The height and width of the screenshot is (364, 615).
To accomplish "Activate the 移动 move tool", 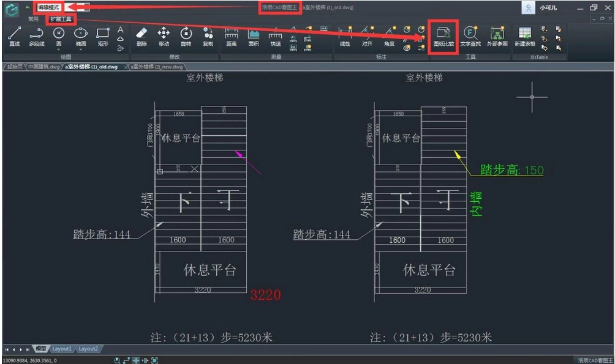I will [x=164, y=37].
